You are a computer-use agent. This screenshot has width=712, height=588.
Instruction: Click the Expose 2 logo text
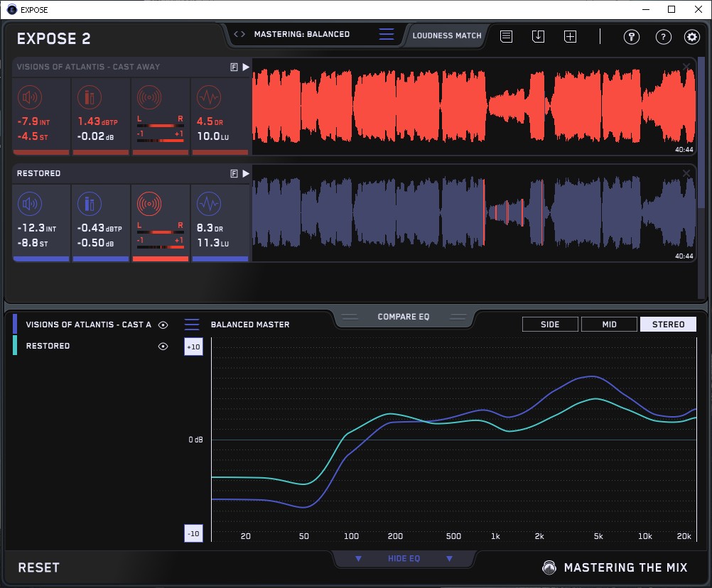pos(53,38)
